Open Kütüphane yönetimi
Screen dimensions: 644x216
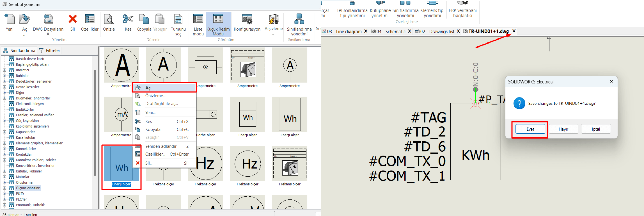click(380, 10)
